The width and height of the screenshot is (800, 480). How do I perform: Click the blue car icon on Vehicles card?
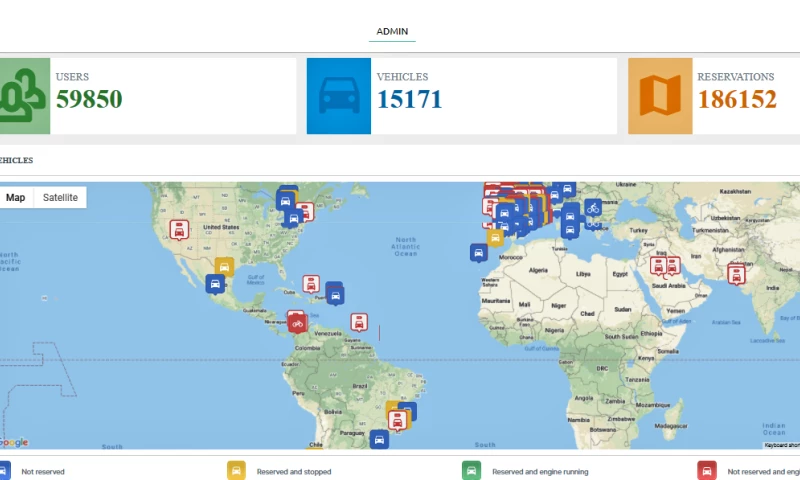tap(338, 96)
